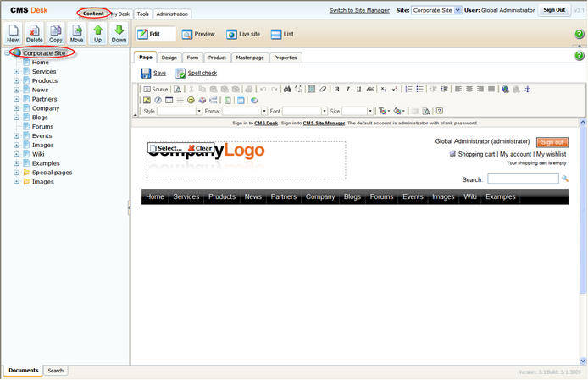The image size is (588, 380).
Task: Click the New document icon
Action: coord(13,33)
